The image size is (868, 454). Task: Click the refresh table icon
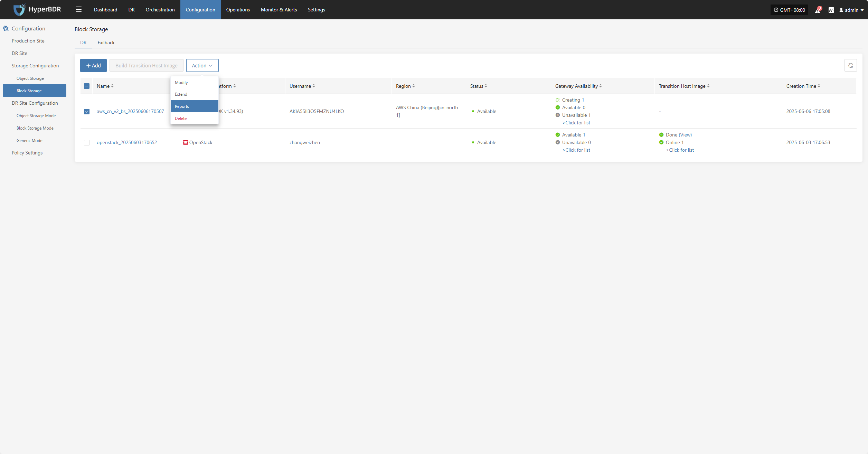[x=850, y=66]
